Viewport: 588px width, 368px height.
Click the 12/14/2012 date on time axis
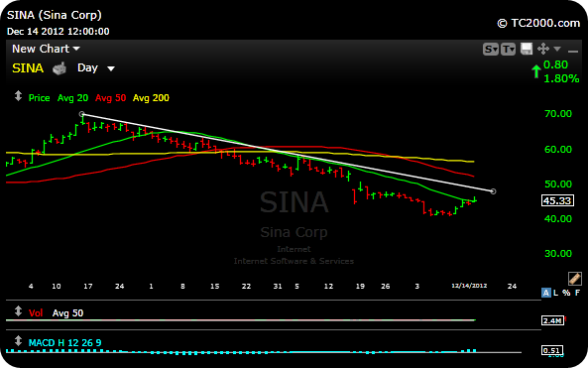coord(469,286)
